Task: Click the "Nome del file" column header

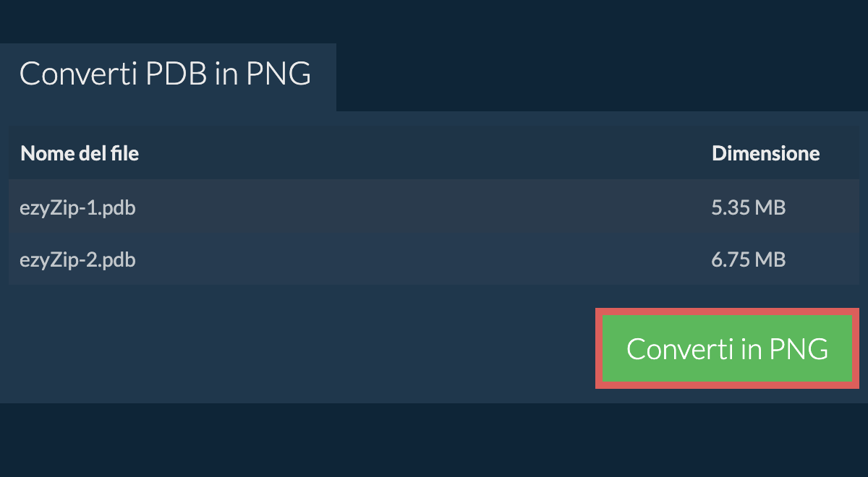Action: click(80, 153)
